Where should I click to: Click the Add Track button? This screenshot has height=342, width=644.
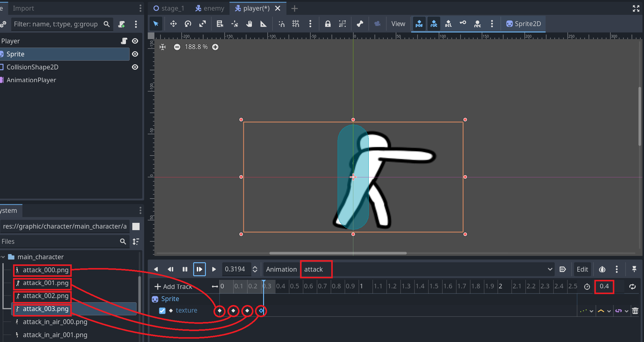coord(173,287)
